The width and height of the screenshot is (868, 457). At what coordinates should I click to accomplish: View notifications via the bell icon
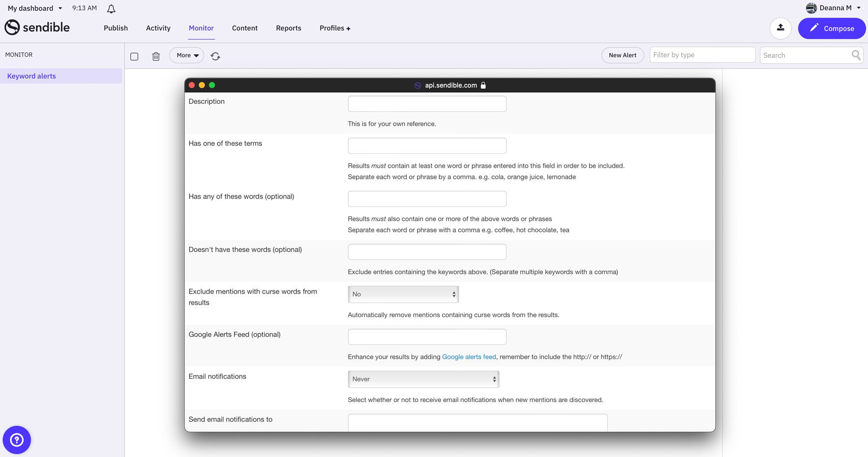(110, 8)
